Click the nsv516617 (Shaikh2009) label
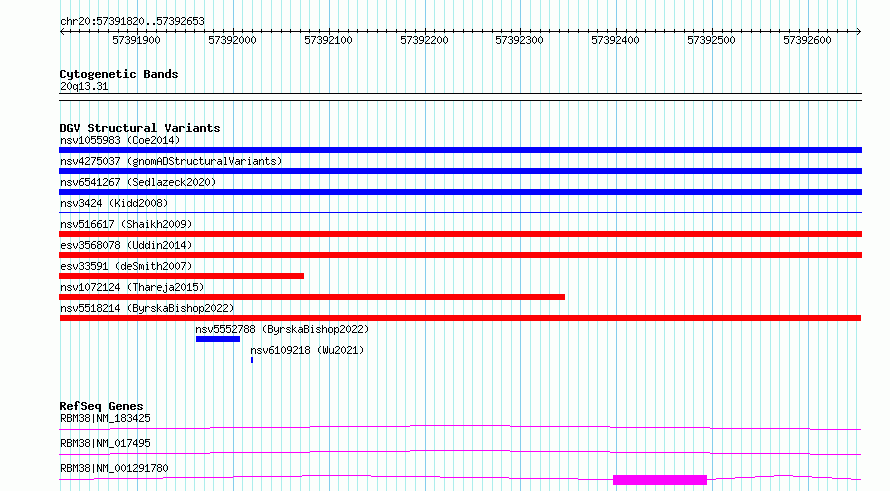 (x=126, y=224)
